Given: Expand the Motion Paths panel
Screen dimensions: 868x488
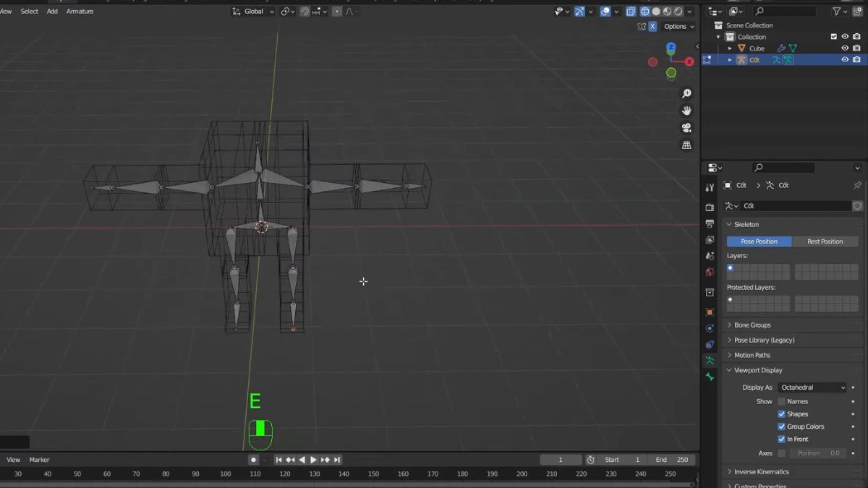Looking at the screenshot, I should [x=729, y=355].
